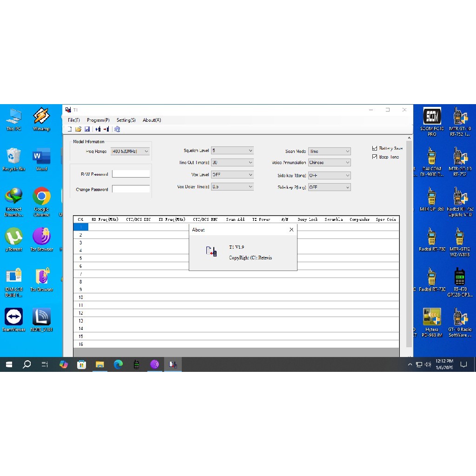Click the New file toolbar icon
This screenshot has height=476, width=476.
(70, 129)
